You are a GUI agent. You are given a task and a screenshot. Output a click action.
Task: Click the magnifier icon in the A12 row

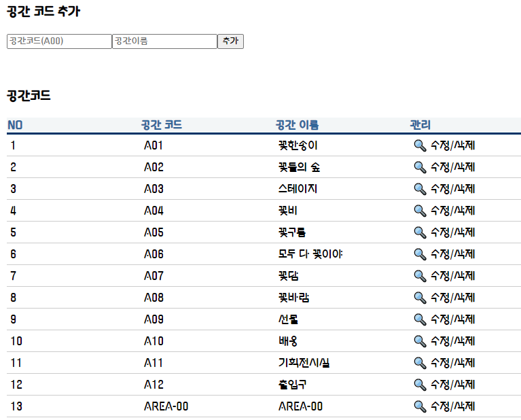click(420, 385)
